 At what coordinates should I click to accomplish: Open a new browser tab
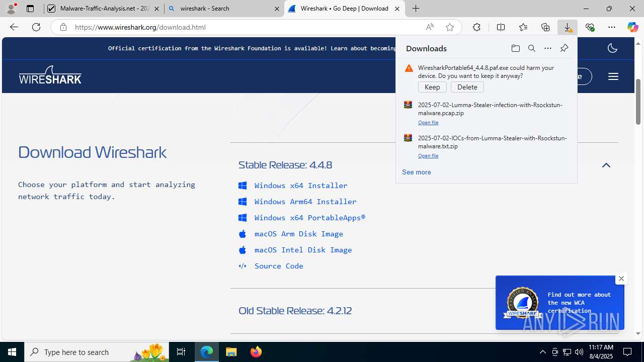(416, 9)
